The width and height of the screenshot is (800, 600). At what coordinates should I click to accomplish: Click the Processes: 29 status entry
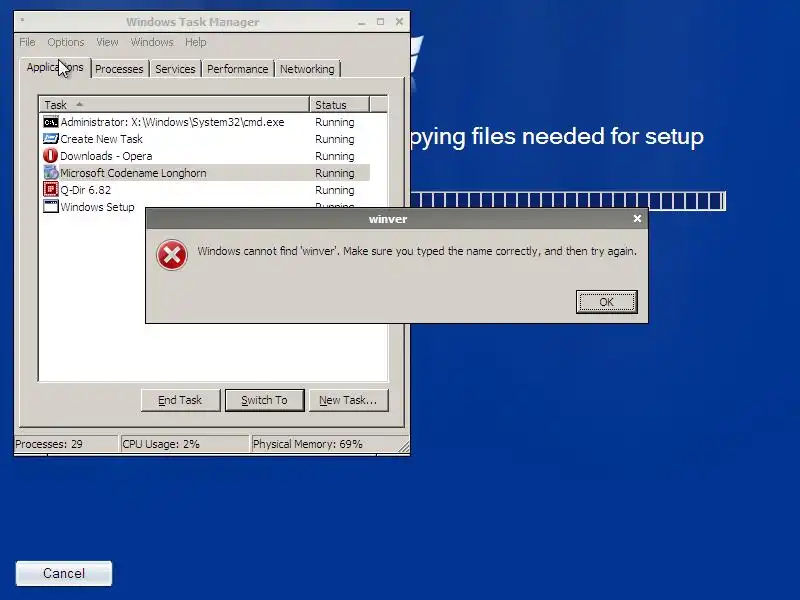click(x=65, y=444)
